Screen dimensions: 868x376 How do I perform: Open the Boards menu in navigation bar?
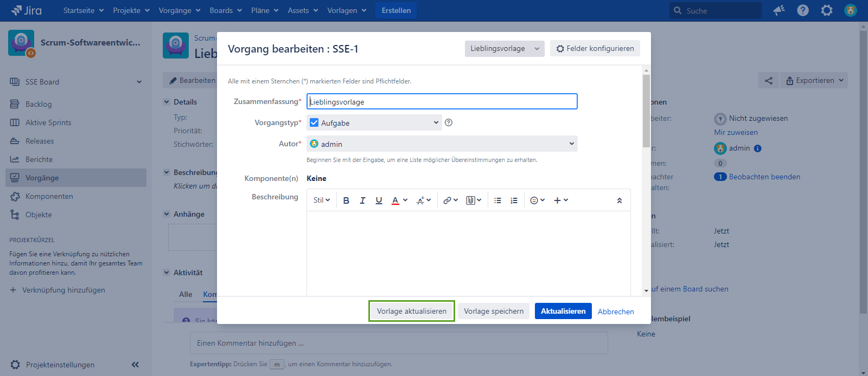pos(226,10)
